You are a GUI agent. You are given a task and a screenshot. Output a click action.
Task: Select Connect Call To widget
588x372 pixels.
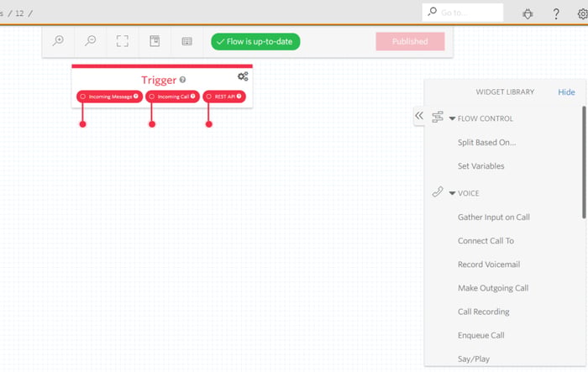tap(486, 240)
